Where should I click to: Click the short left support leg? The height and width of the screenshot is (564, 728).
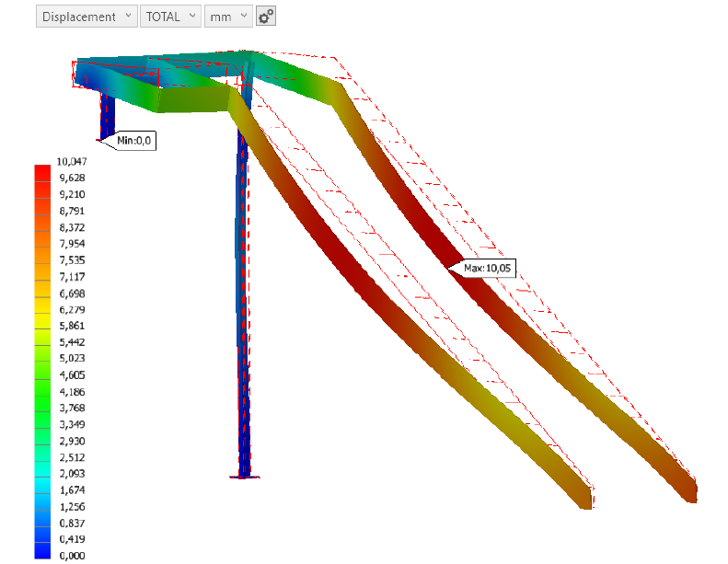point(108,116)
